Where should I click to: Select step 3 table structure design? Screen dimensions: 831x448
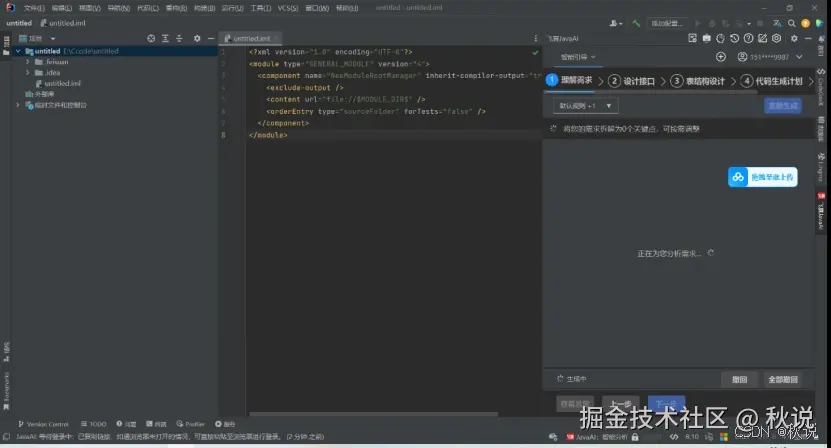[697, 81]
